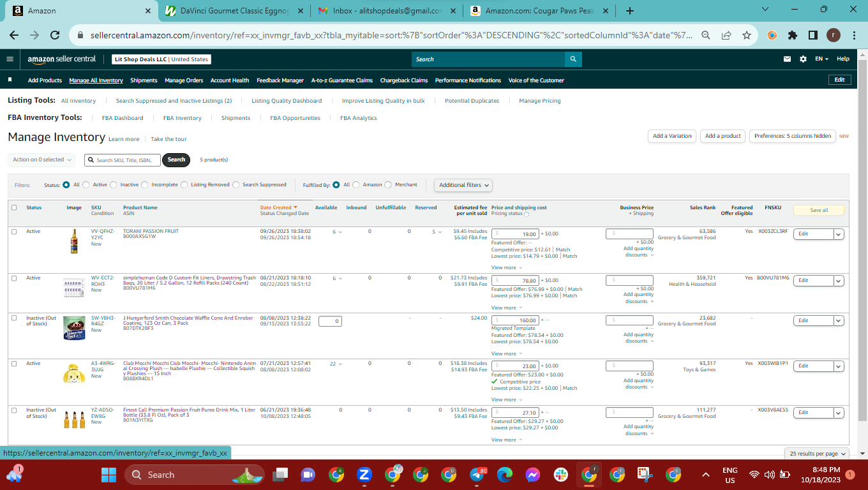
Task: Open the volume control in system tray
Action: (769, 475)
